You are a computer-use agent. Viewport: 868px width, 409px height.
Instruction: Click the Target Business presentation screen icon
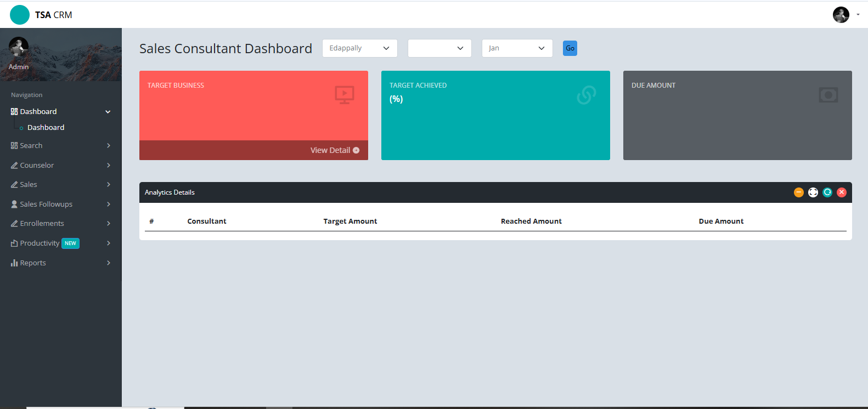tap(345, 95)
